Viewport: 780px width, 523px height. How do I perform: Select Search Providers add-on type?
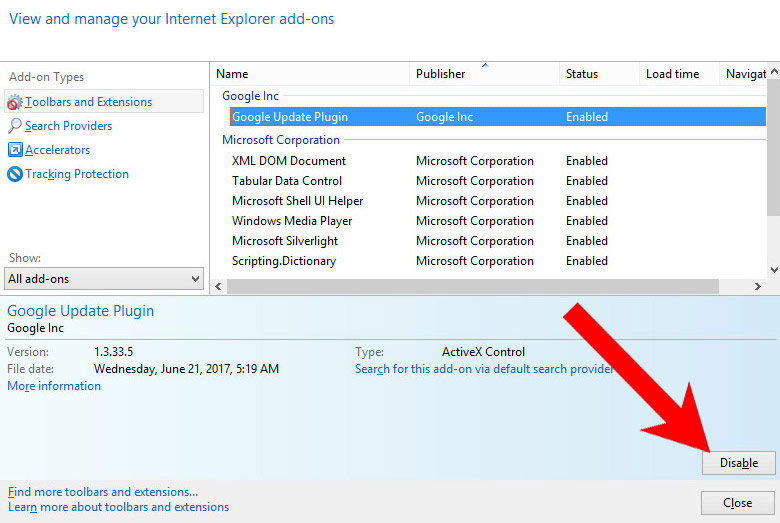point(68,126)
